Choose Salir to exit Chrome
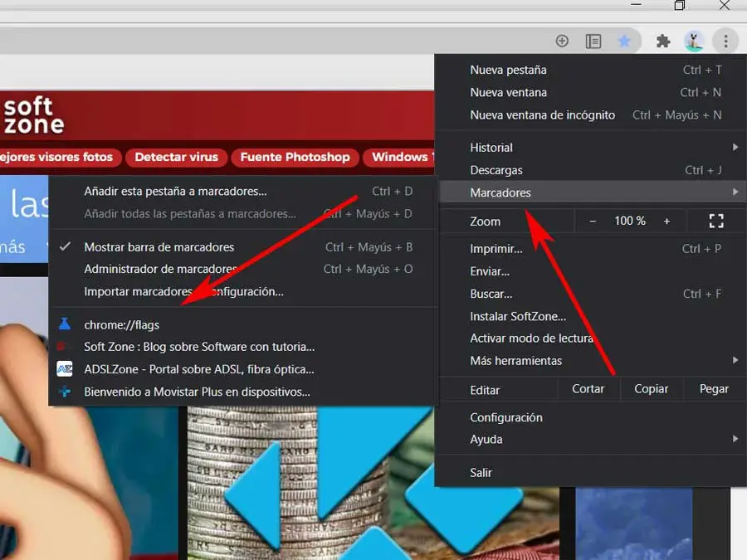The width and height of the screenshot is (747, 560). (x=591, y=472)
